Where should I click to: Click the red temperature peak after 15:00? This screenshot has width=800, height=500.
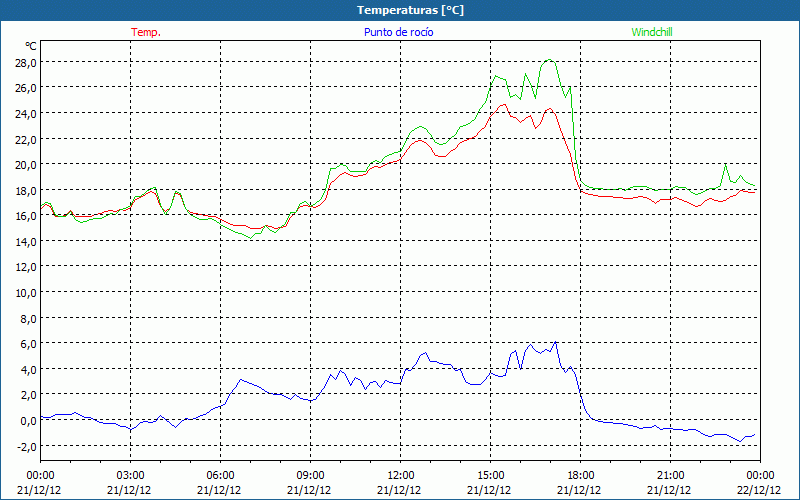504,105
